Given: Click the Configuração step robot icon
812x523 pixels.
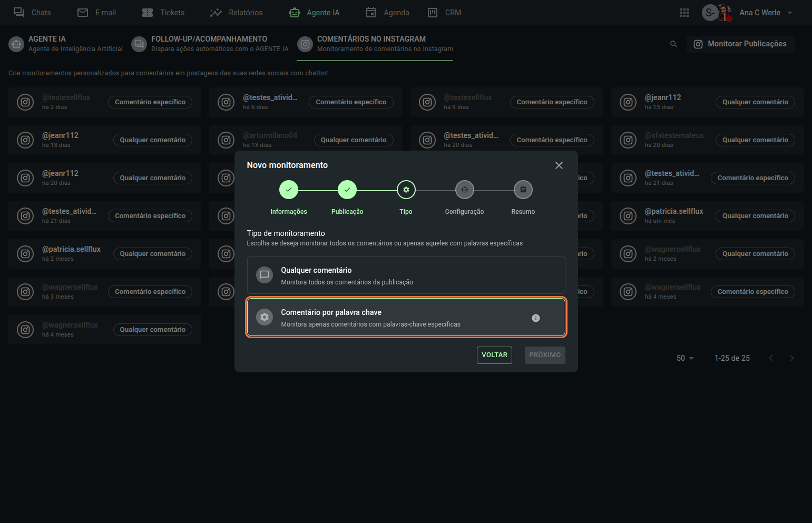Looking at the screenshot, I should pyautogui.click(x=464, y=190).
